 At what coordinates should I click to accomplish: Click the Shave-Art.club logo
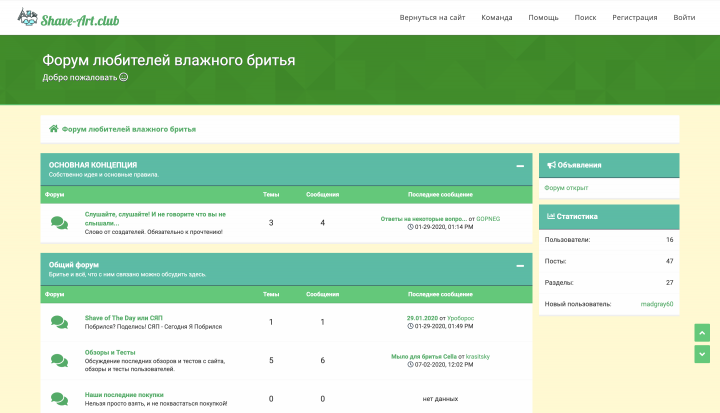point(68,18)
